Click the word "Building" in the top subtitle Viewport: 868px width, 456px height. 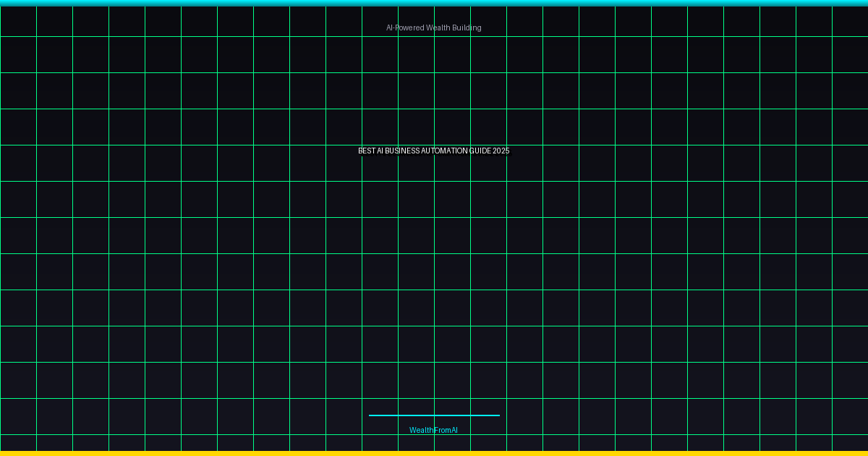467,28
